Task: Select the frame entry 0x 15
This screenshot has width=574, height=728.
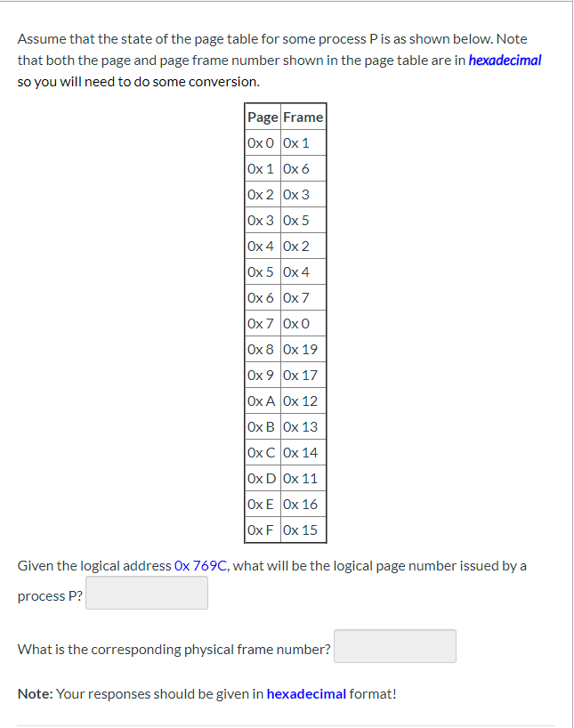Action: click(301, 530)
